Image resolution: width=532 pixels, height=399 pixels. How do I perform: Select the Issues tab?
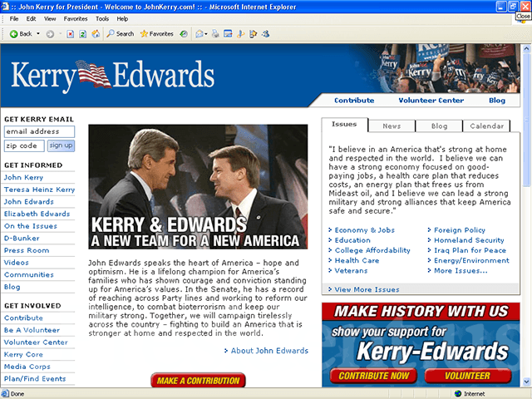(x=344, y=125)
